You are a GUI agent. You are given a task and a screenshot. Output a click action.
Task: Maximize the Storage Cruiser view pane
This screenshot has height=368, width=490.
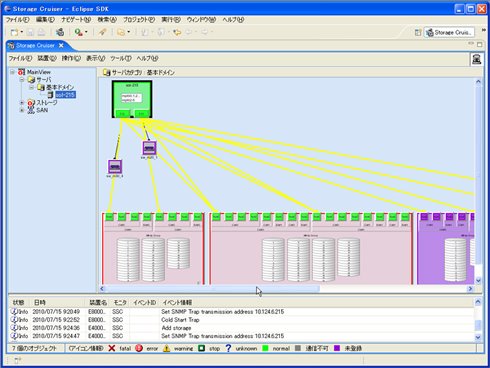(480, 44)
